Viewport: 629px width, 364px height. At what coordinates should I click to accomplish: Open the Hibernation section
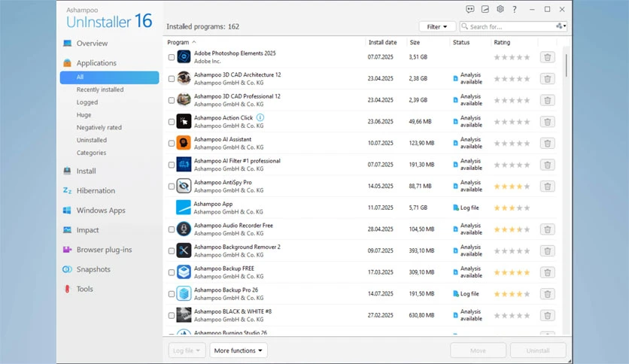tap(96, 191)
